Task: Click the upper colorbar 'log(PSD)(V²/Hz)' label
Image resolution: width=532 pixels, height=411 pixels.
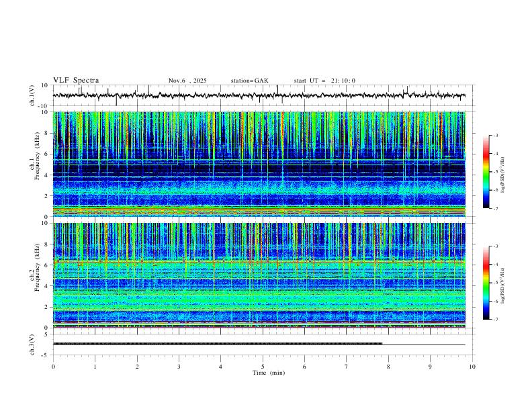Action: (x=503, y=175)
